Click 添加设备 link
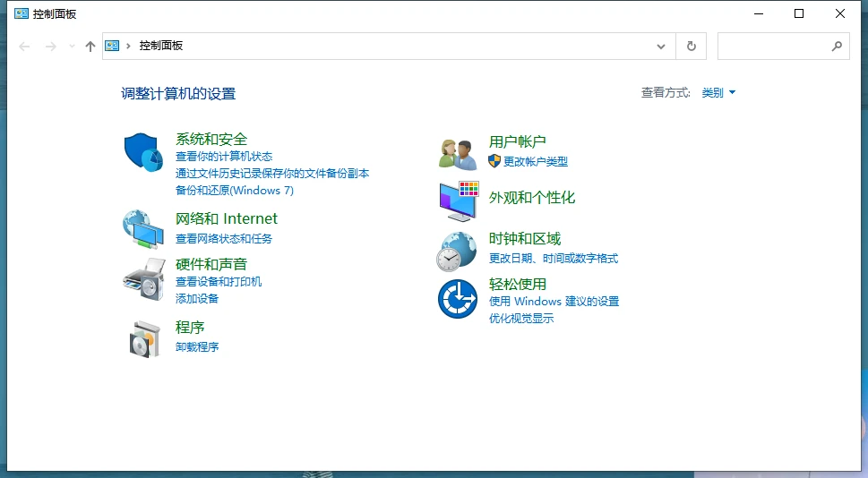This screenshot has height=478, width=868. pos(197,299)
